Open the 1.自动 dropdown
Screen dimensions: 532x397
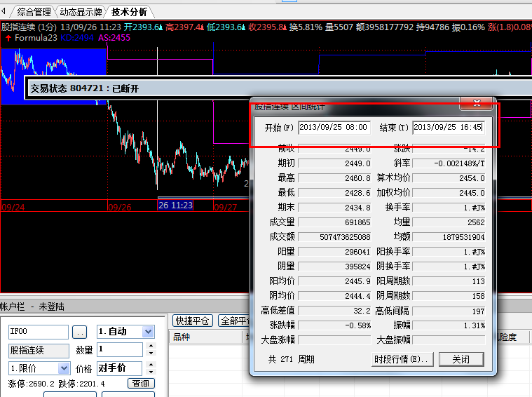[148, 332]
